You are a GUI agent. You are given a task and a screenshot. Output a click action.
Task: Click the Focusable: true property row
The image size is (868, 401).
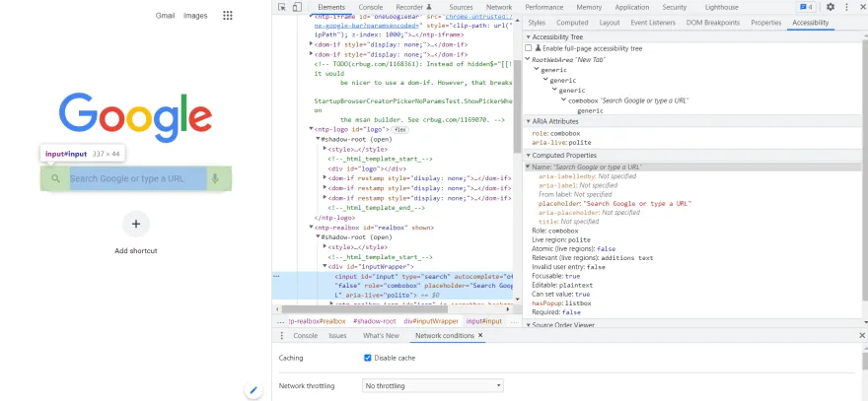tap(555, 276)
